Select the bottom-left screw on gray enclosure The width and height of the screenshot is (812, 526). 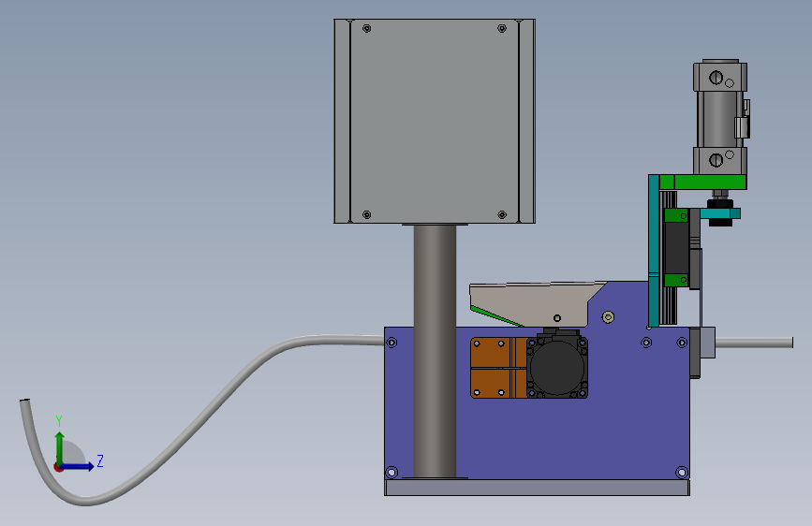click(x=366, y=214)
